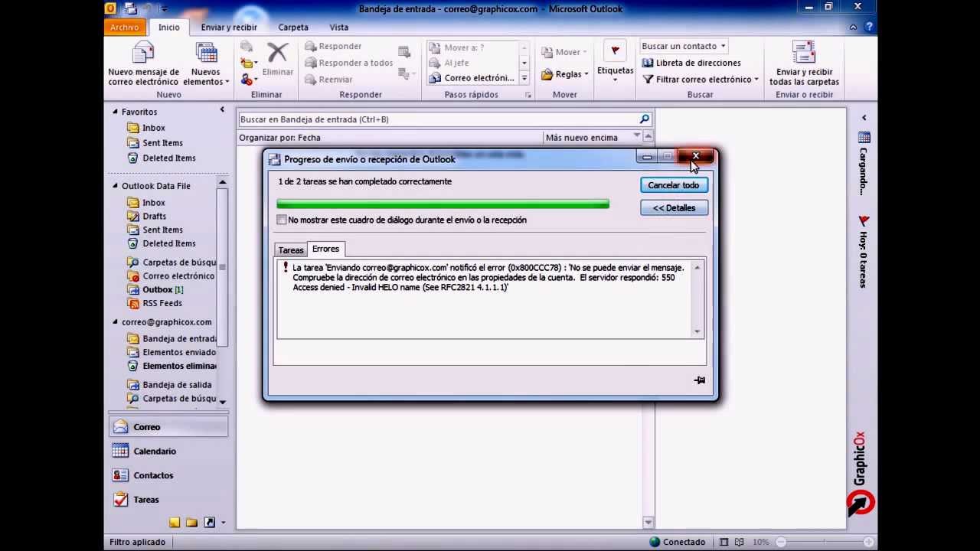
Task: Expand the Pasos rápidos gallery arrow
Action: pos(524,78)
